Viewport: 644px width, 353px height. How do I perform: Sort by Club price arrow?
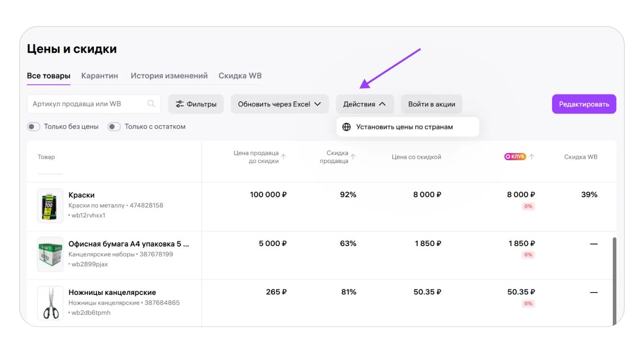point(531,157)
